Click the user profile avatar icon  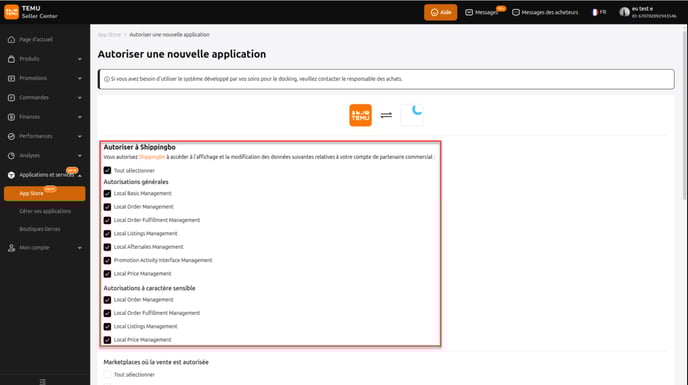point(624,12)
